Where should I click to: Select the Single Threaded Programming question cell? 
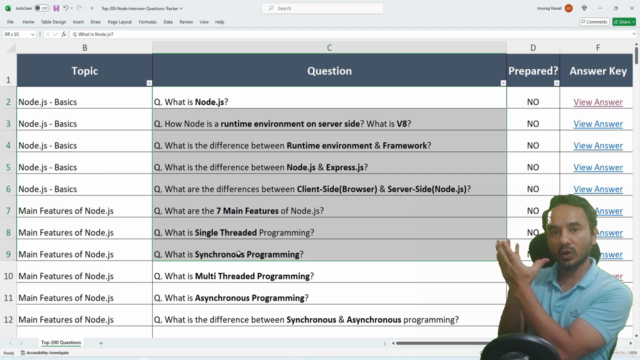click(329, 228)
